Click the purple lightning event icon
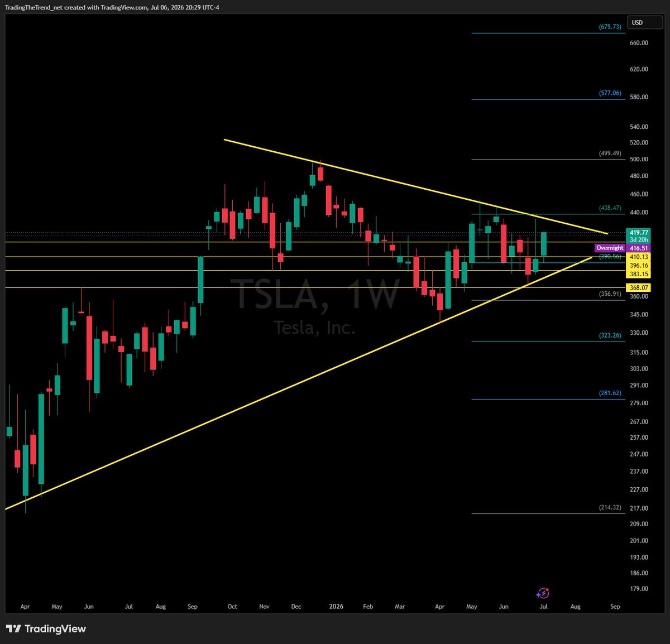This screenshot has height=644, width=670. coord(543,593)
